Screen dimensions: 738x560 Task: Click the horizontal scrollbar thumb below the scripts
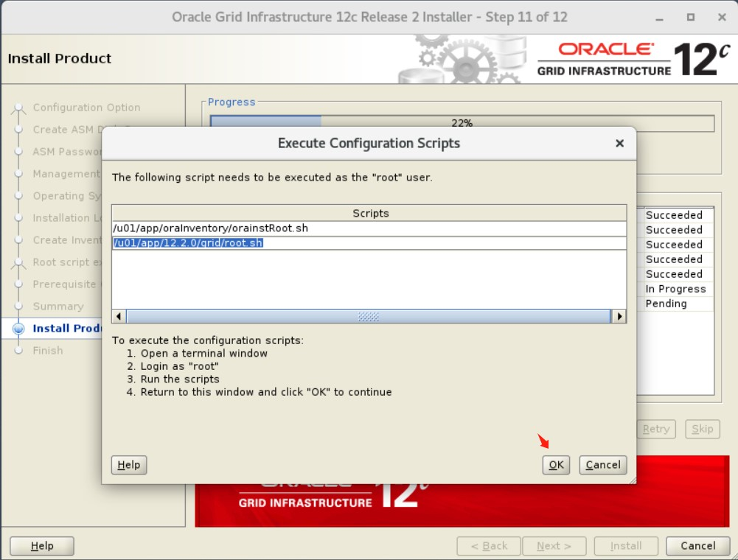pyautogui.click(x=369, y=316)
